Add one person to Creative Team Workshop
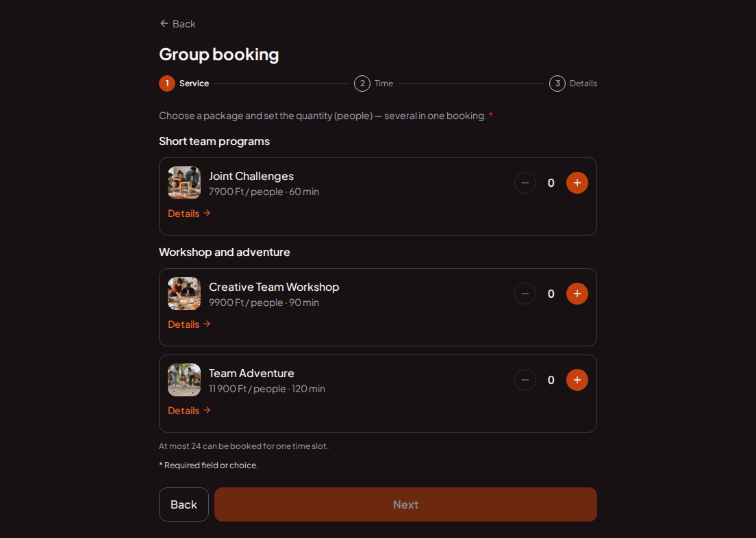 tap(577, 294)
